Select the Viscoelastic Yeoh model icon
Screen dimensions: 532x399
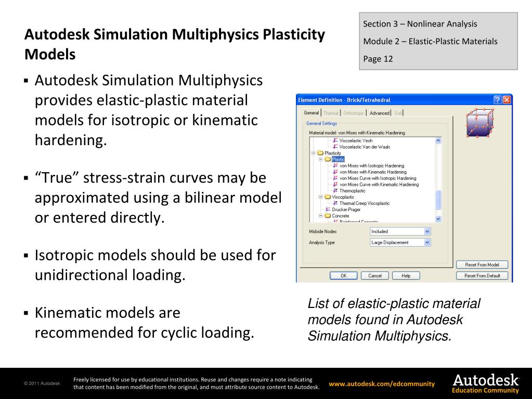coord(335,140)
